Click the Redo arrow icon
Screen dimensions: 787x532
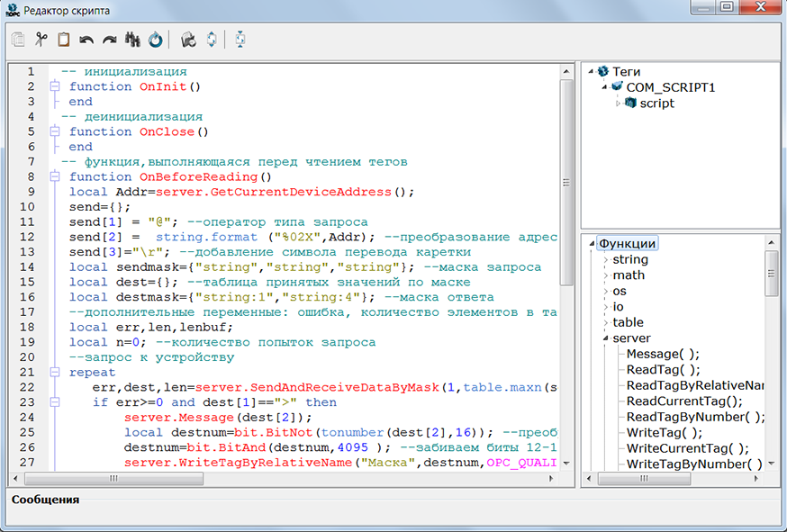coord(110,40)
